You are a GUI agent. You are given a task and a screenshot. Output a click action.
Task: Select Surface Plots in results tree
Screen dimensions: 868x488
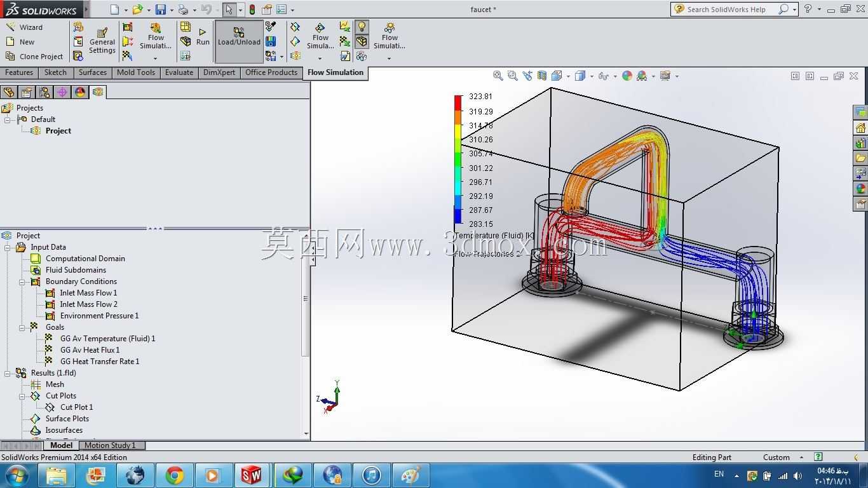click(67, 419)
